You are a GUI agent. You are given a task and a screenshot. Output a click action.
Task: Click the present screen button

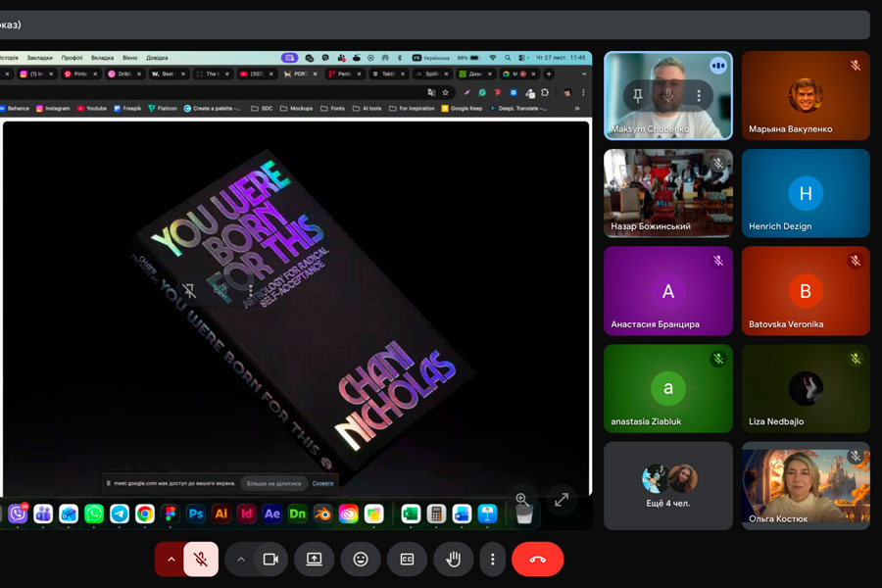(315, 559)
